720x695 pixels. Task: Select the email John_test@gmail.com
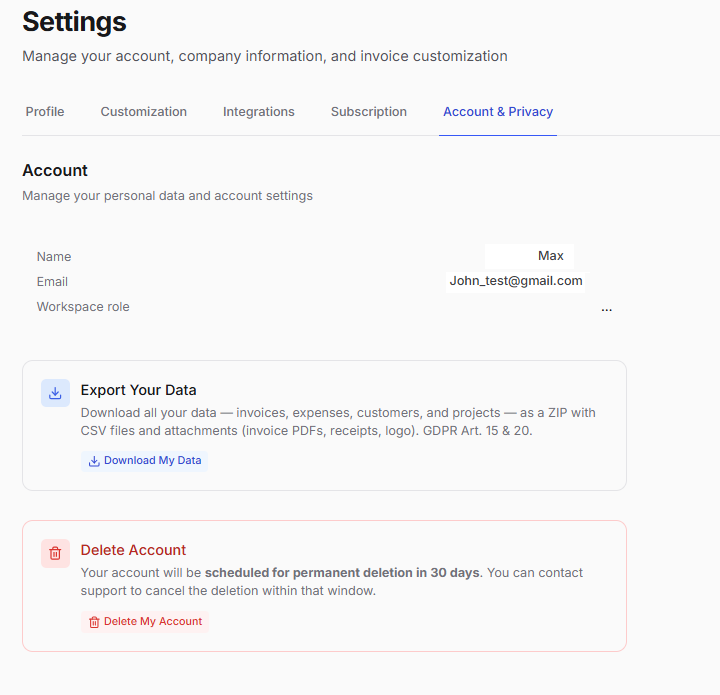coord(516,281)
